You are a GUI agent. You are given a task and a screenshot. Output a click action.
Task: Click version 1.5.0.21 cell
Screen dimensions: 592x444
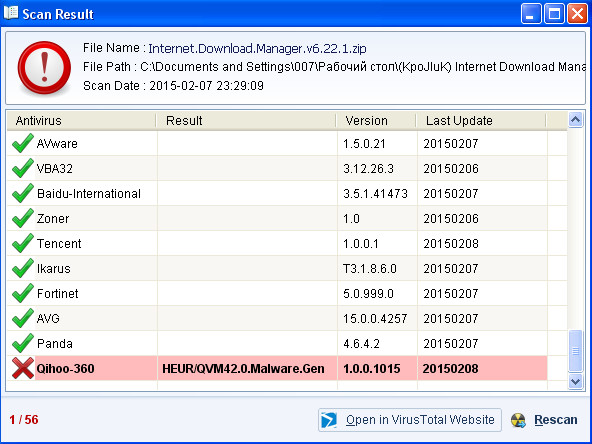[x=364, y=143]
